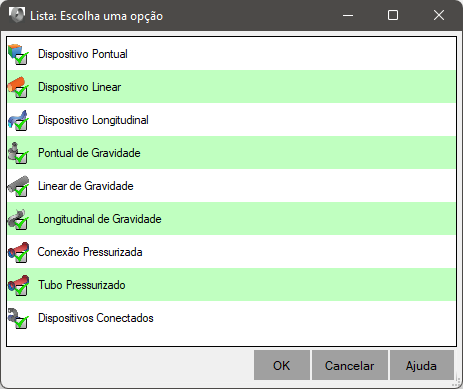Confirm selection with the OK button
The image size is (463, 389).
pos(282,365)
